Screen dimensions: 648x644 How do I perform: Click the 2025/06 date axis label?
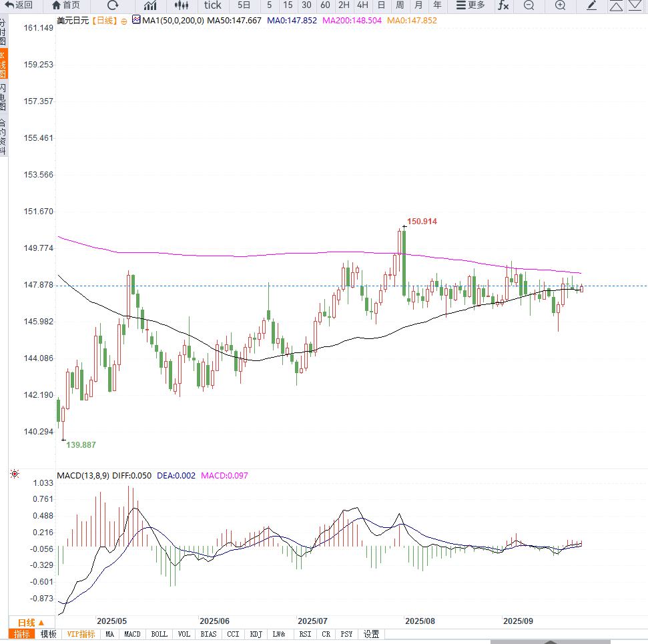coord(214,621)
